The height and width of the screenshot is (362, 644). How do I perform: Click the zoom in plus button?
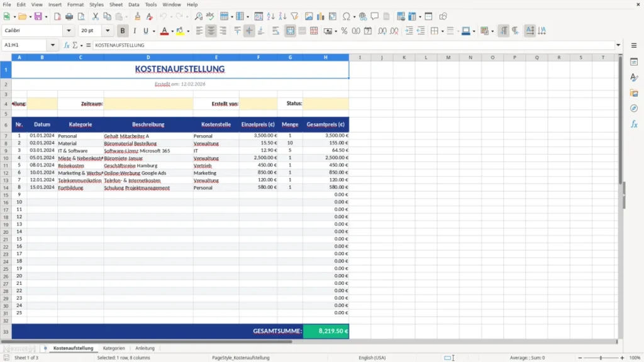click(622, 358)
